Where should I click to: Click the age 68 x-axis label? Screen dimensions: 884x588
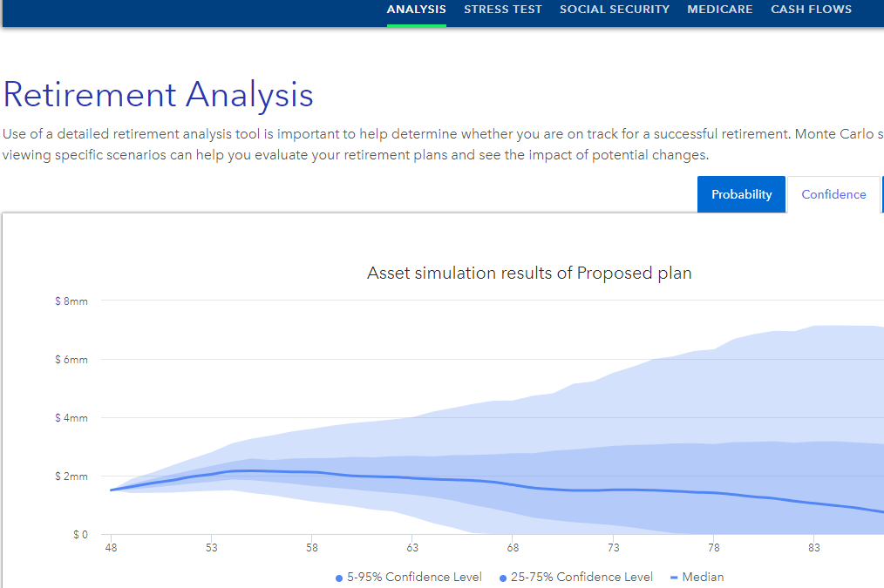[513, 547]
